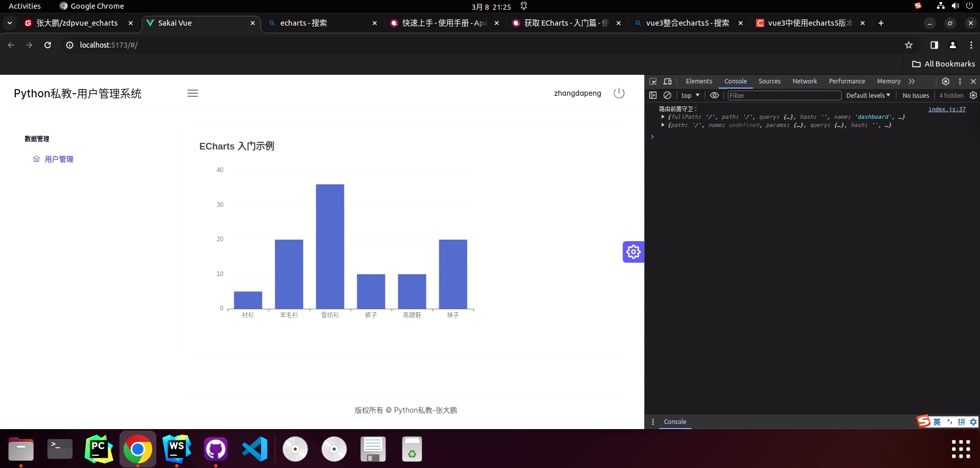Open the 用户管理 link in sidebar
980x468 pixels.
tap(58, 159)
